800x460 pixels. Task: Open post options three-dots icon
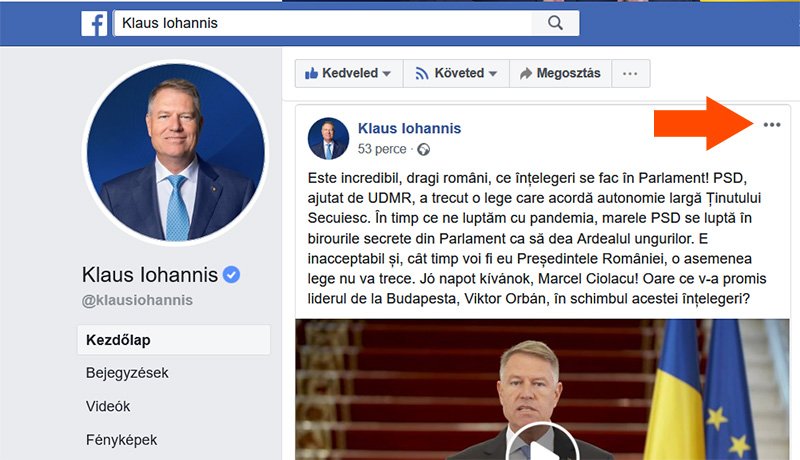tap(771, 124)
